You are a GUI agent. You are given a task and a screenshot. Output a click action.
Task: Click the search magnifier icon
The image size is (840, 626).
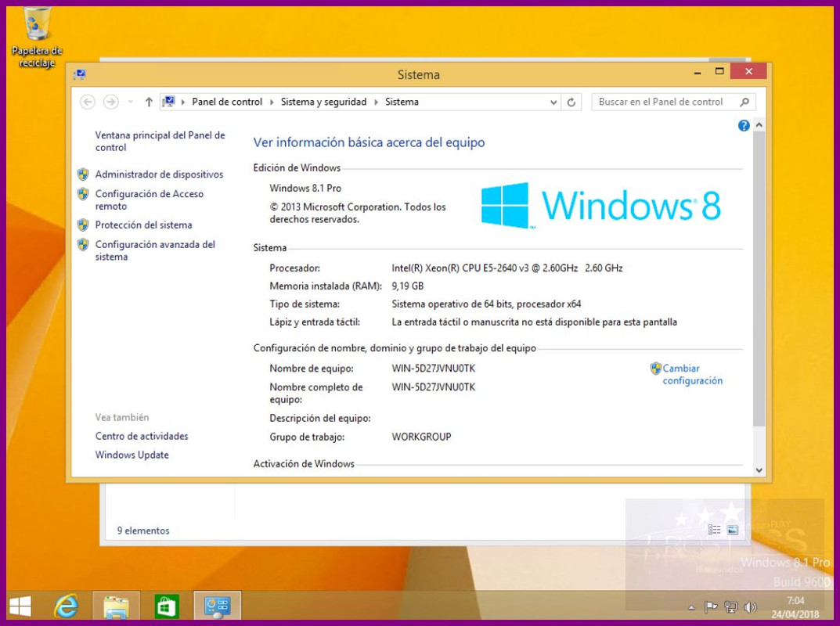(x=744, y=102)
